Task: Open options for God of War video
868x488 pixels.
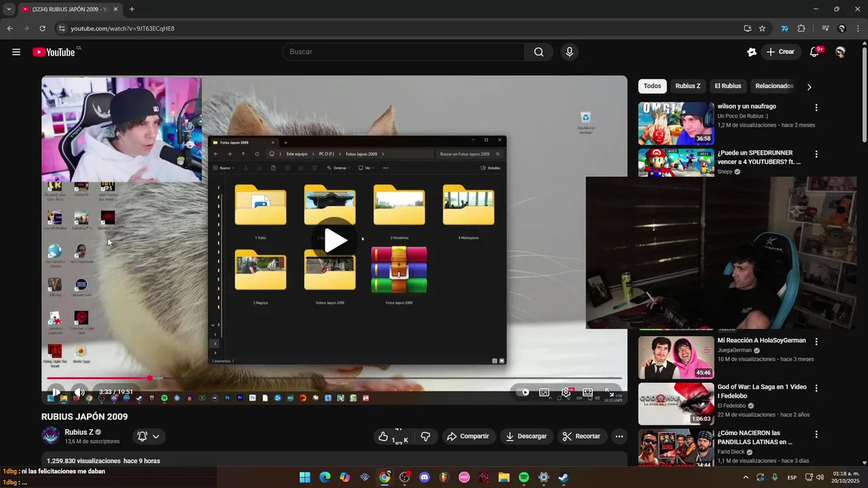Action: coord(816,388)
